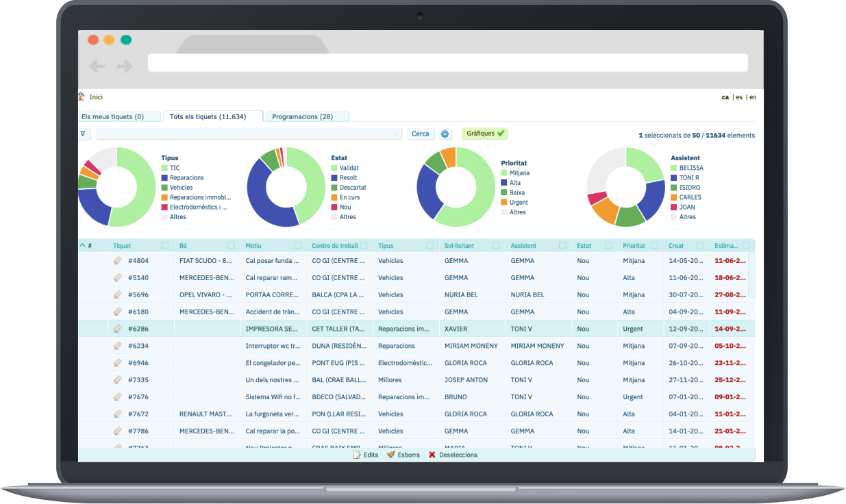The image size is (846, 504).
Task: Click the ticket icon of row #7676
Action: [x=118, y=396]
